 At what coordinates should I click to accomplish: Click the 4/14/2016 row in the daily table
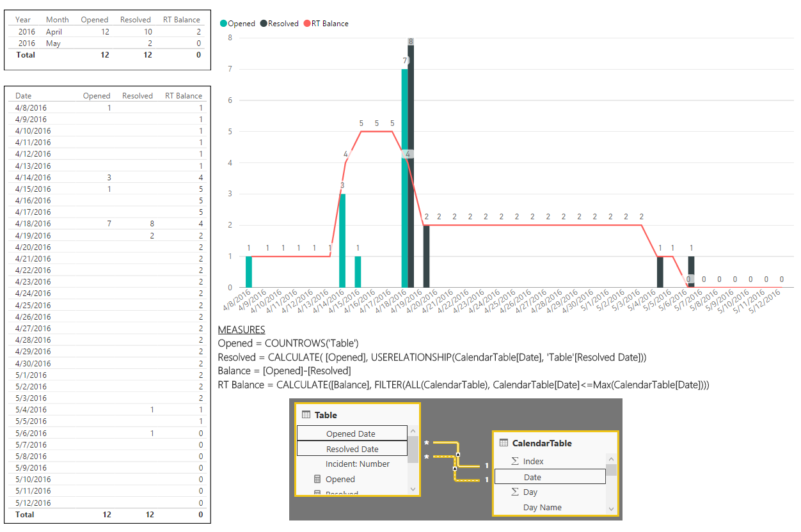108,177
